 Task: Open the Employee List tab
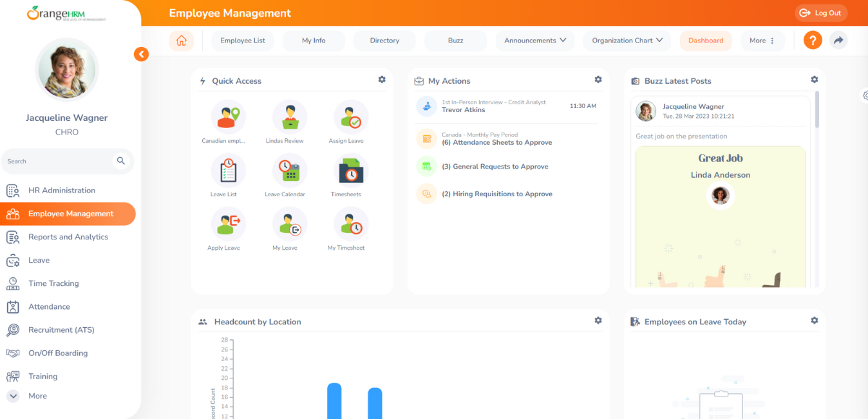tap(242, 40)
